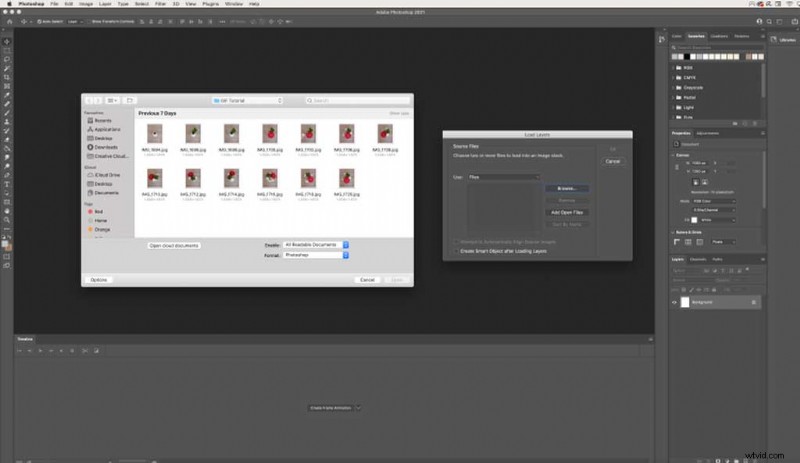Open Creative Cloud folder in sidebar
This screenshot has width=800, height=463.
pyautogui.click(x=108, y=156)
